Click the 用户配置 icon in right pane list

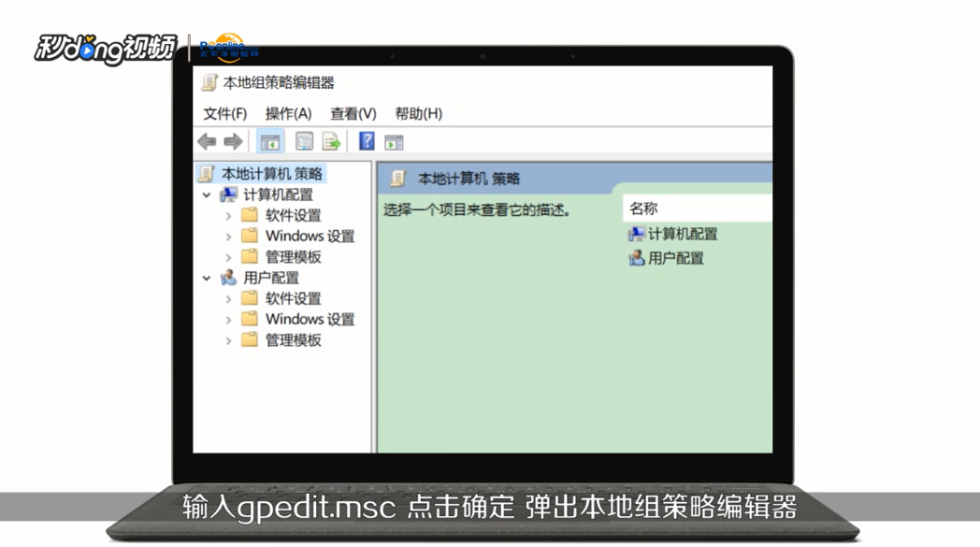point(636,257)
